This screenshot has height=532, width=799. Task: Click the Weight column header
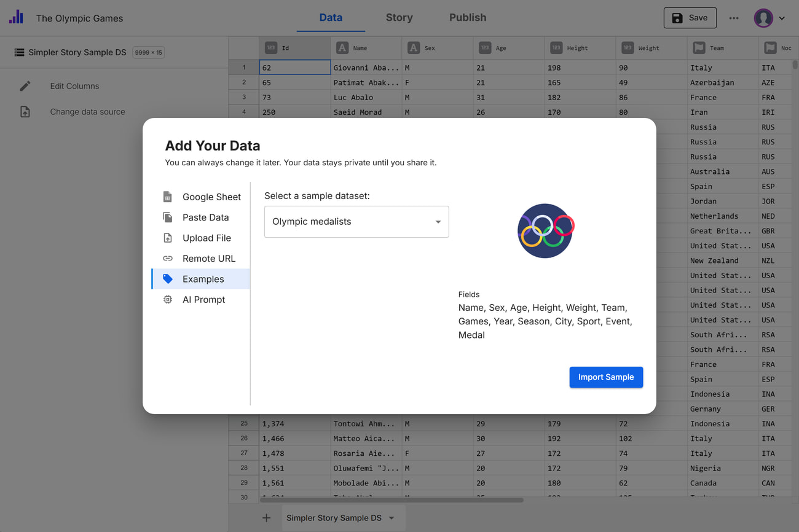pyautogui.click(x=651, y=48)
